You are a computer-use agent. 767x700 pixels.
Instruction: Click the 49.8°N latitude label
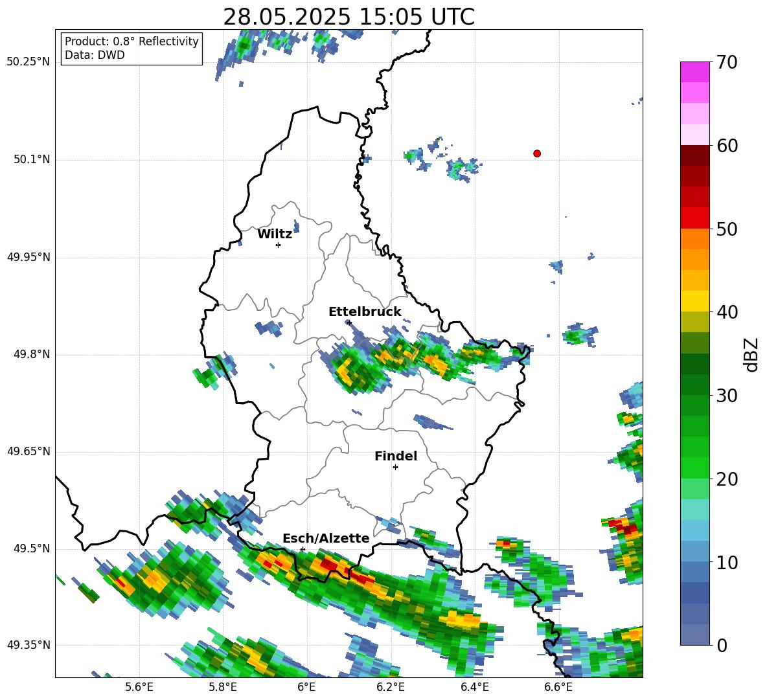pos(31,354)
